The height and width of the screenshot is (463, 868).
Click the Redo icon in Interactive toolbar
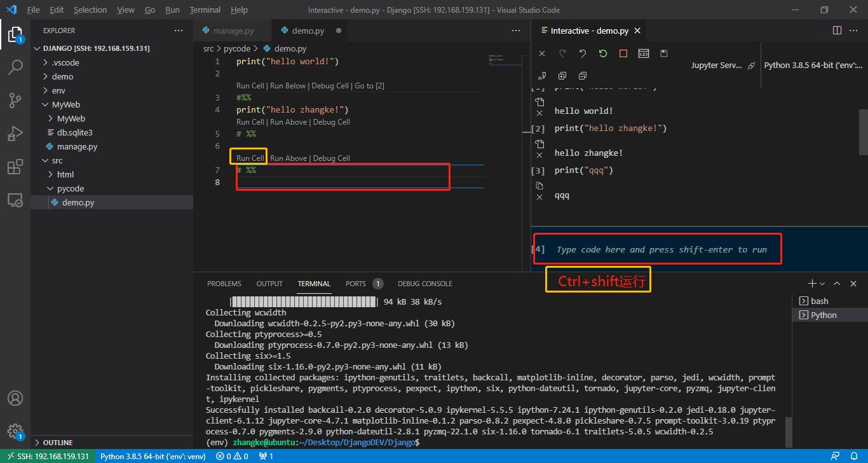coord(562,54)
